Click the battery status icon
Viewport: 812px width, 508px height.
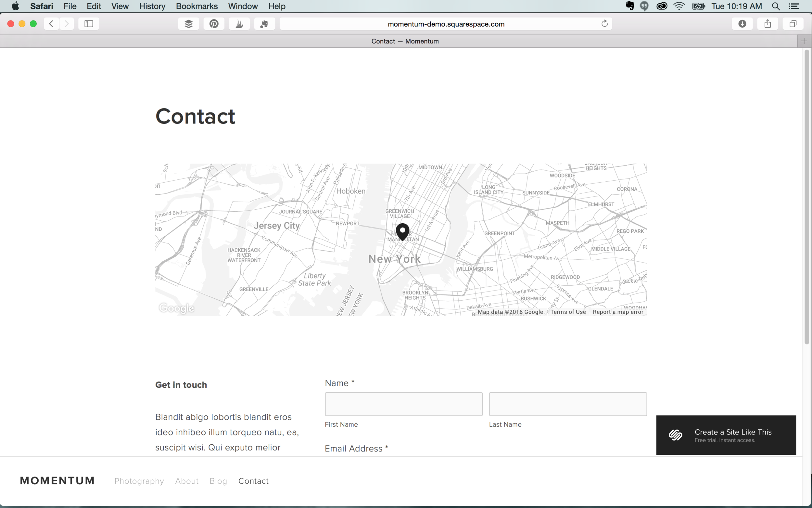coord(699,6)
